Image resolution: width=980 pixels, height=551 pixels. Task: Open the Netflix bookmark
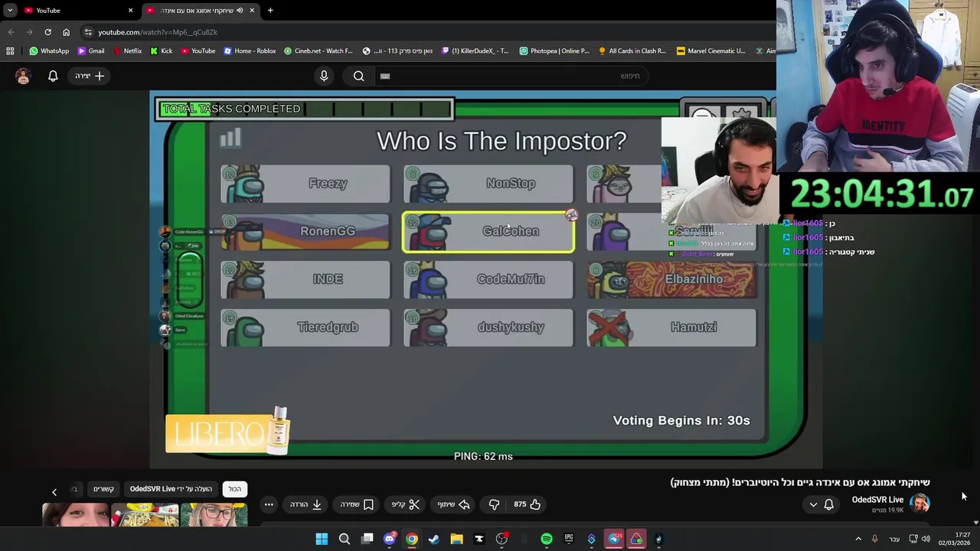[x=126, y=51]
